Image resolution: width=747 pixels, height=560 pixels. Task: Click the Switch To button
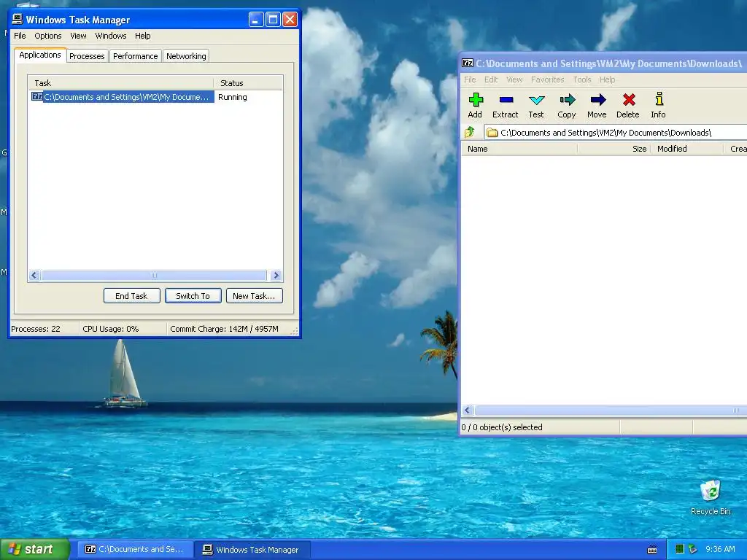click(x=193, y=296)
